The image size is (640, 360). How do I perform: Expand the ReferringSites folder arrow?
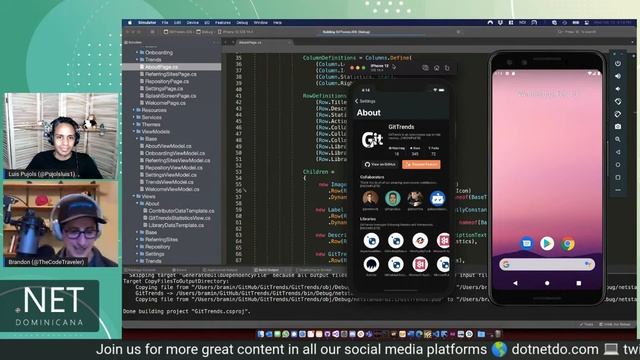138,240
